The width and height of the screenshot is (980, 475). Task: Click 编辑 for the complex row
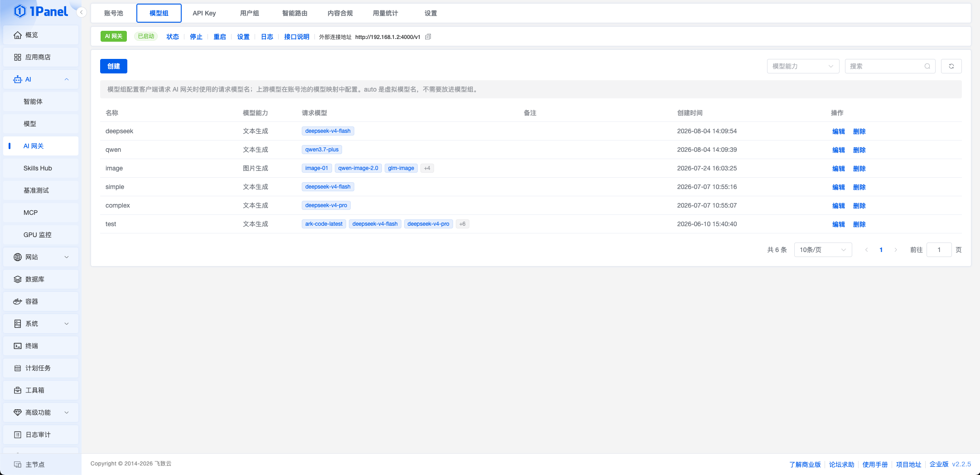click(x=839, y=206)
